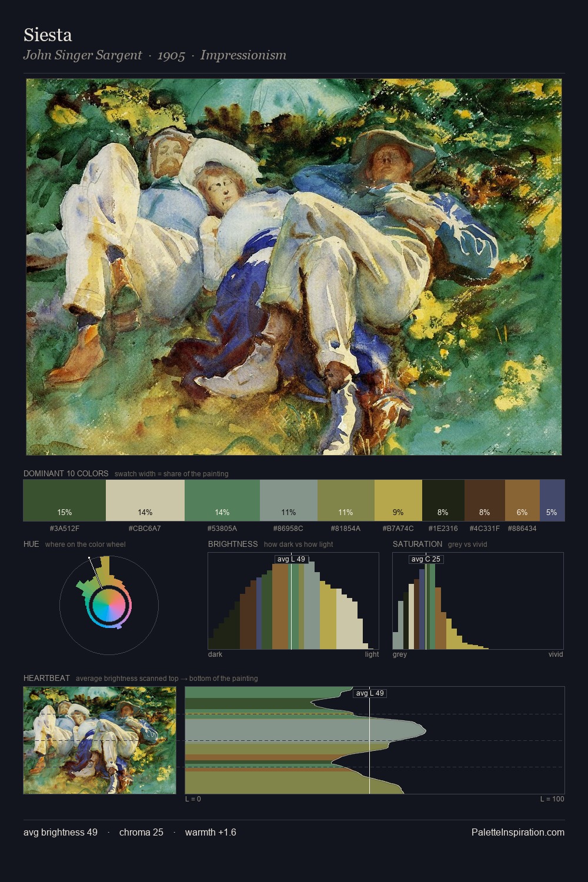This screenshot has width=588, height=882.
Task: Click the 'Siesta' title
Action: pyautogui.click(x=48, y=35)
